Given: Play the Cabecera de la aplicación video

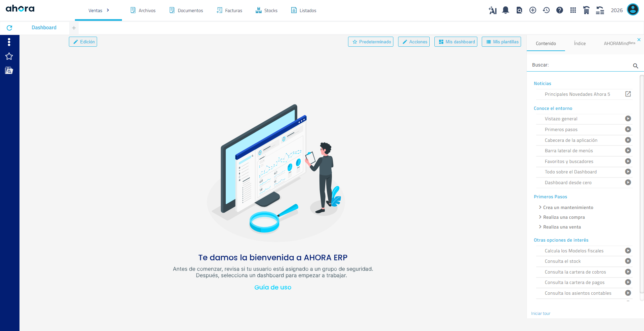Looking at the screenshot, I should pyautogui.click(x=628, y=140).
